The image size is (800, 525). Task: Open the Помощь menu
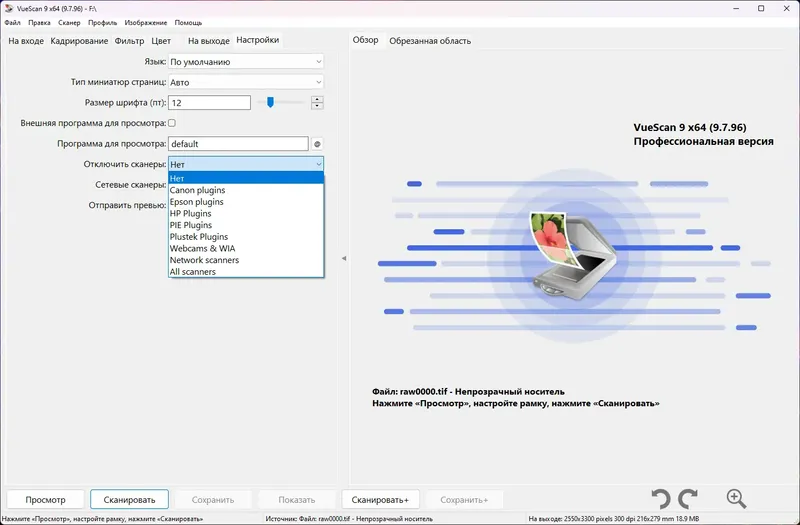coord(188,22)
